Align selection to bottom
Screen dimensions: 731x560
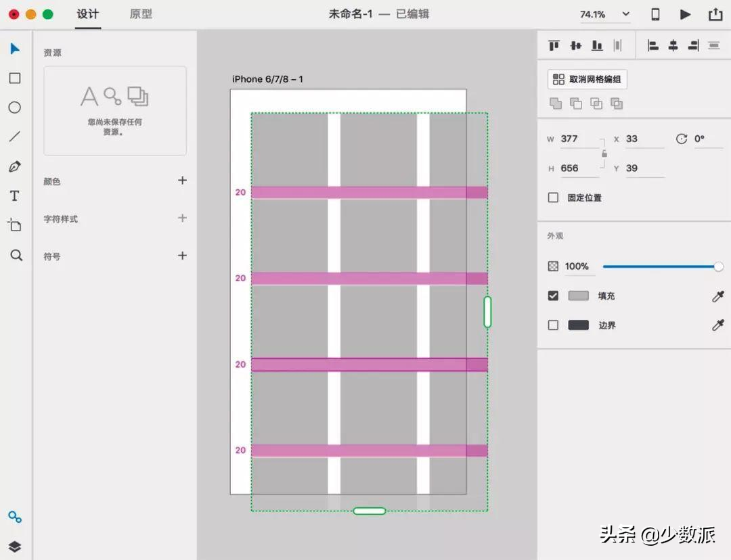(x=597, y=45)
